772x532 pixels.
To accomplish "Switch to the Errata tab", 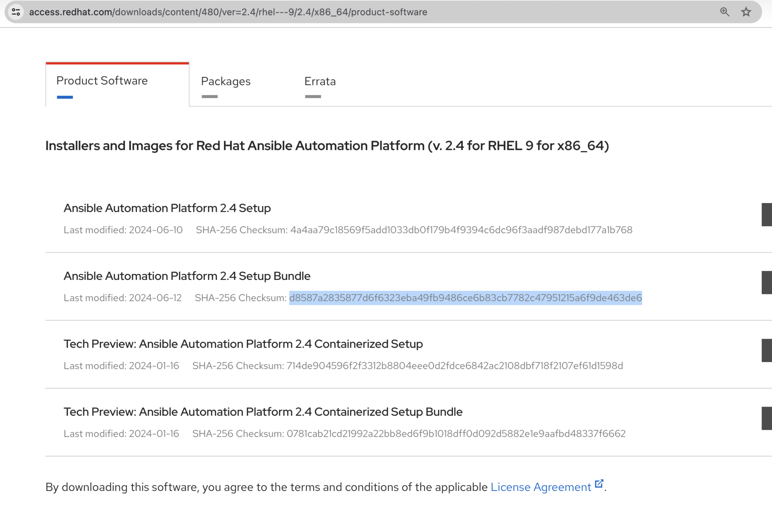I will [x=320, y=81].
